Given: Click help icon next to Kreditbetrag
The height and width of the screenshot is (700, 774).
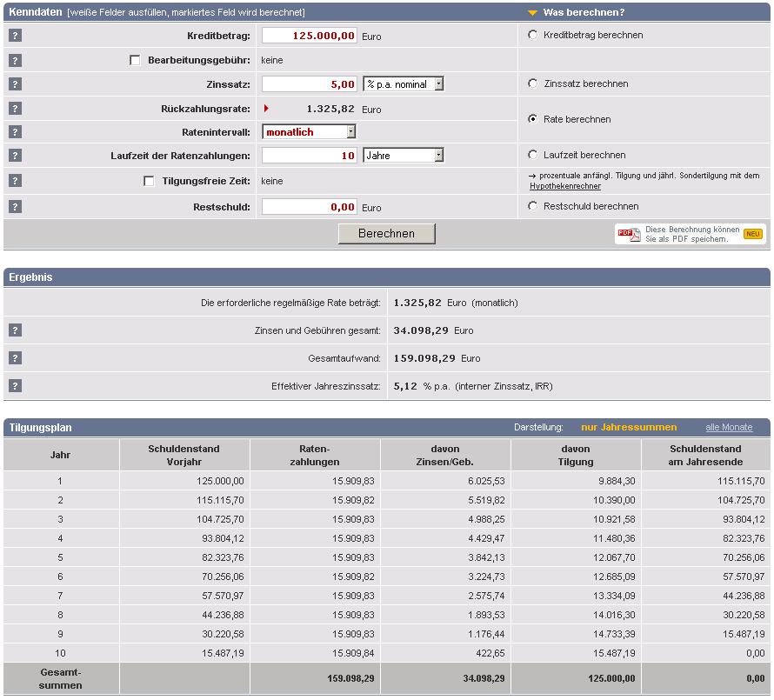Looking at the screenshot, I should (x=15, y=36).
